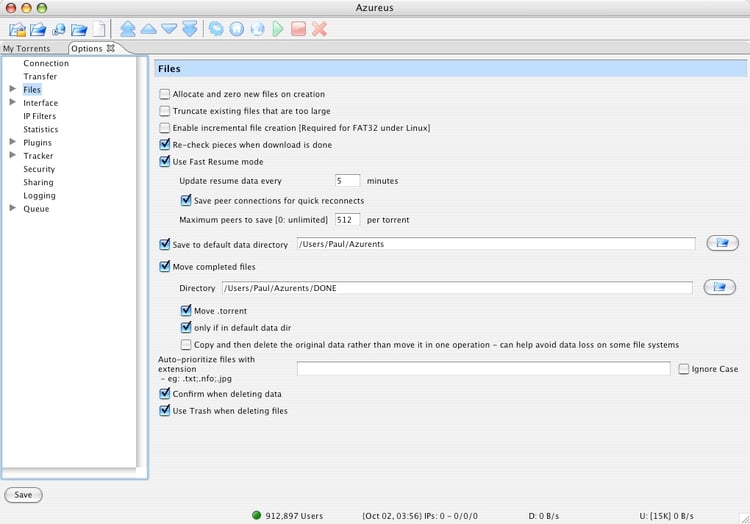This screenshot has height=524, width=750.
Task: Click the glossy globe publish icon in toolbar
Action: pyautogui.click(x=257, y=29)
